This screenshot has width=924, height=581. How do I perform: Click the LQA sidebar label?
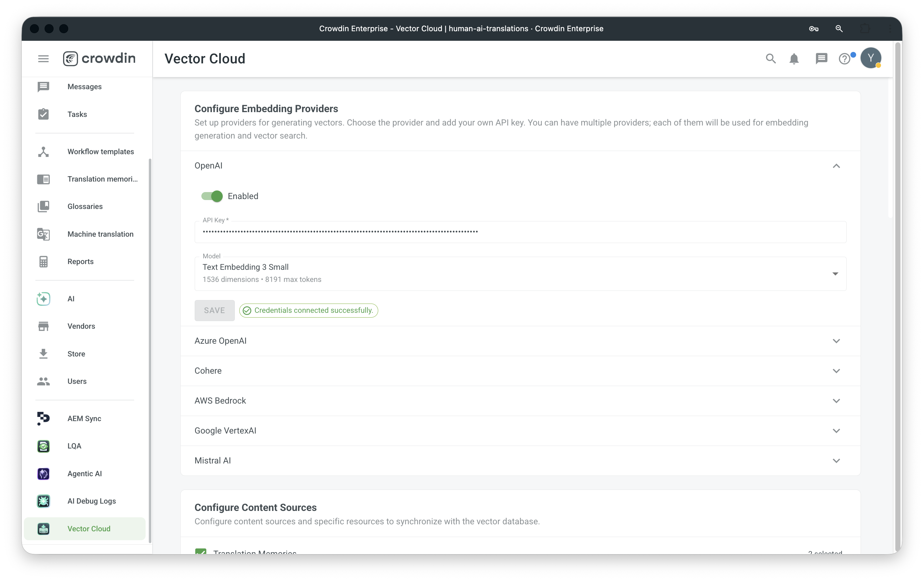[75, 446]
